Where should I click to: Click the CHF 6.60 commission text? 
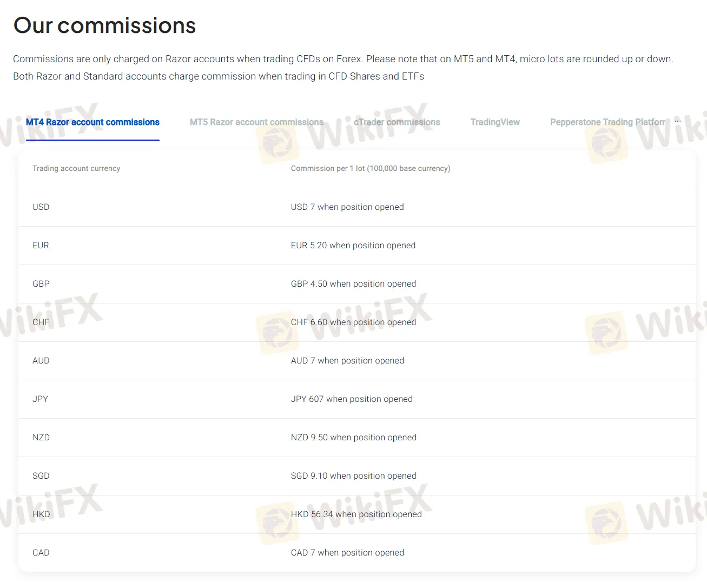tap(353, 322)
